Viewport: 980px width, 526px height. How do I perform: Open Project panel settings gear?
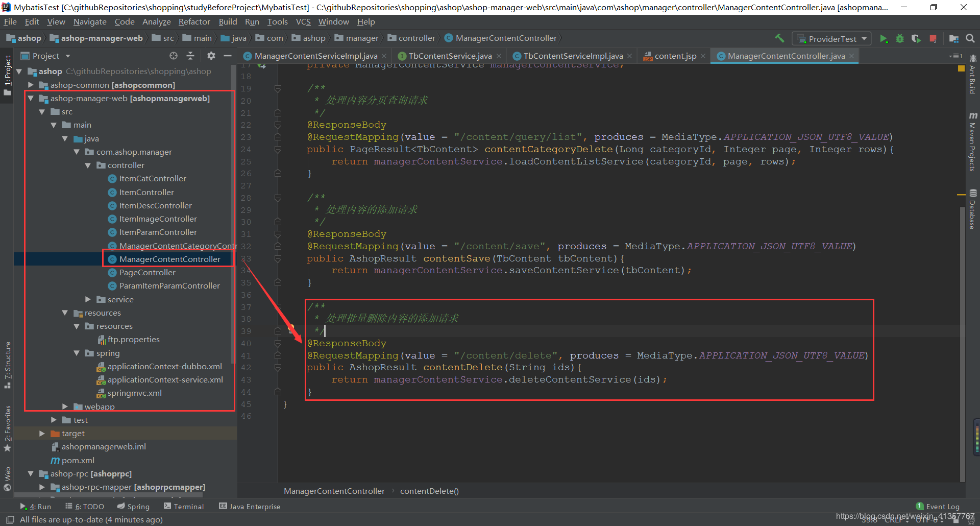pyautogui.click(x=211, y=56)
